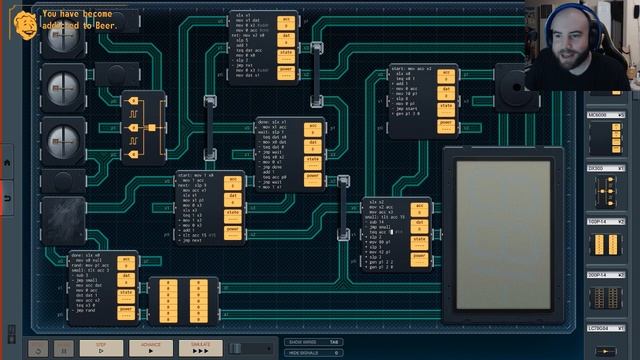640x360 pixels.
Task: Toggle HIDE SIGNALS option
Action: (313, 353)
